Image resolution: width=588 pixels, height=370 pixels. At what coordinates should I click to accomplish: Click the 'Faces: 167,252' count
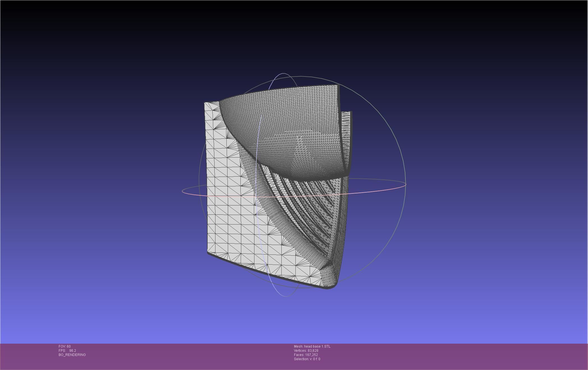click(x=306, y=355)
